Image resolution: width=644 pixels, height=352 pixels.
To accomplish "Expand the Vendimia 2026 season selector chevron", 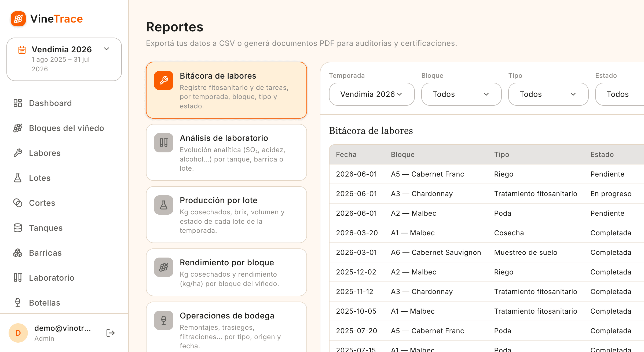I will pos(107,49).
